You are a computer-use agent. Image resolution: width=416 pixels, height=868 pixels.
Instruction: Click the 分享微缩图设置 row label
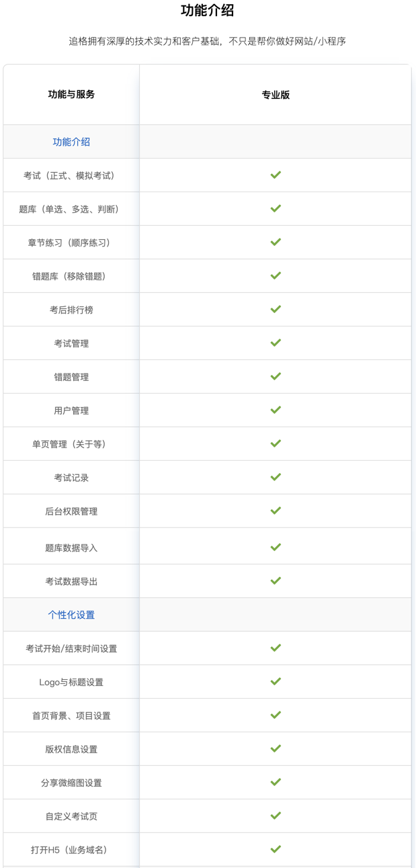(x=71, y=783)
